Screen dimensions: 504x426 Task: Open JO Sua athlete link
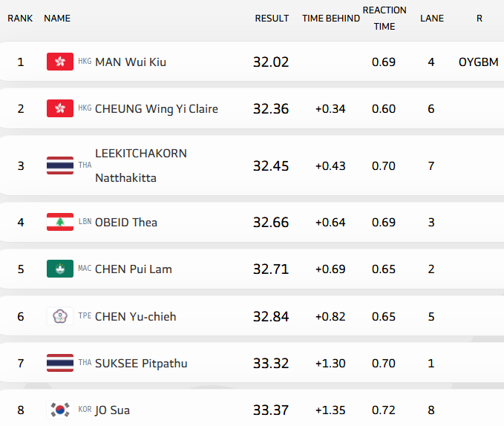pos(112,410)
